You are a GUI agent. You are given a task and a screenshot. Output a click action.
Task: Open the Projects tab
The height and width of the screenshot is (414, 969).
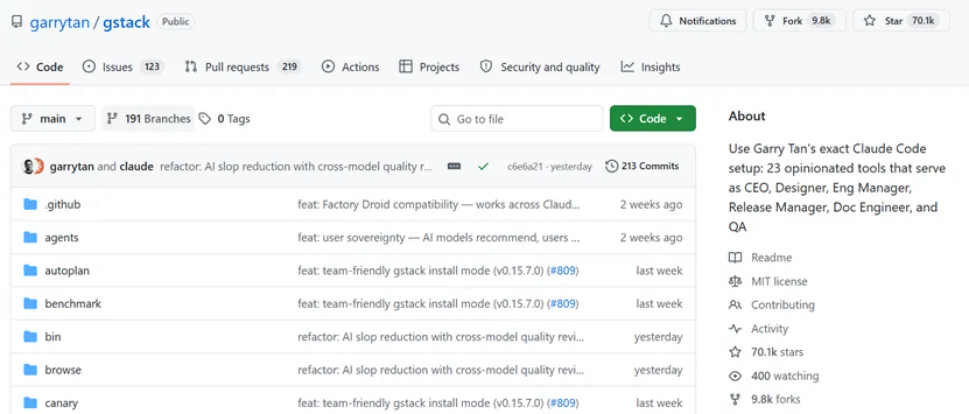coord(429,67)
